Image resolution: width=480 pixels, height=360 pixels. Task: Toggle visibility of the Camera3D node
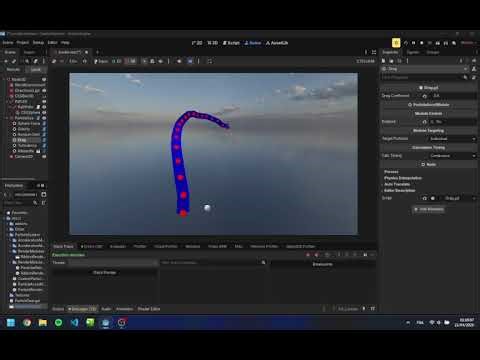(44, 156)
